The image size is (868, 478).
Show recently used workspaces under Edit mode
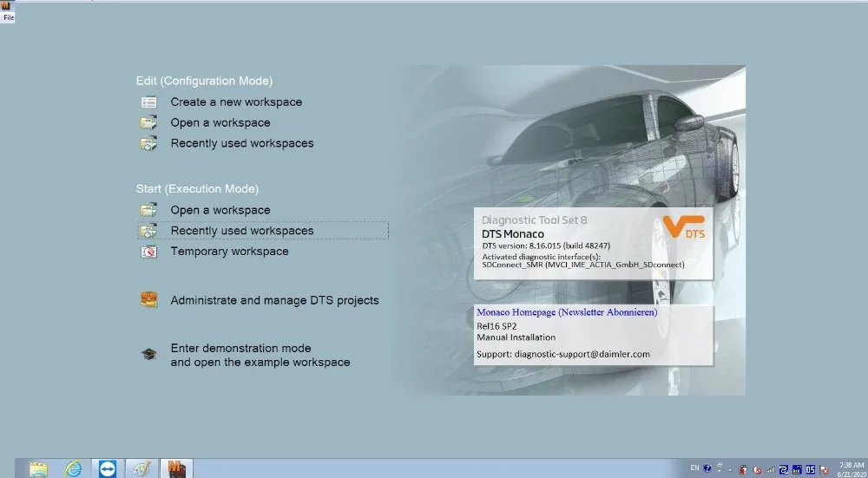click(x=242, y=143)
